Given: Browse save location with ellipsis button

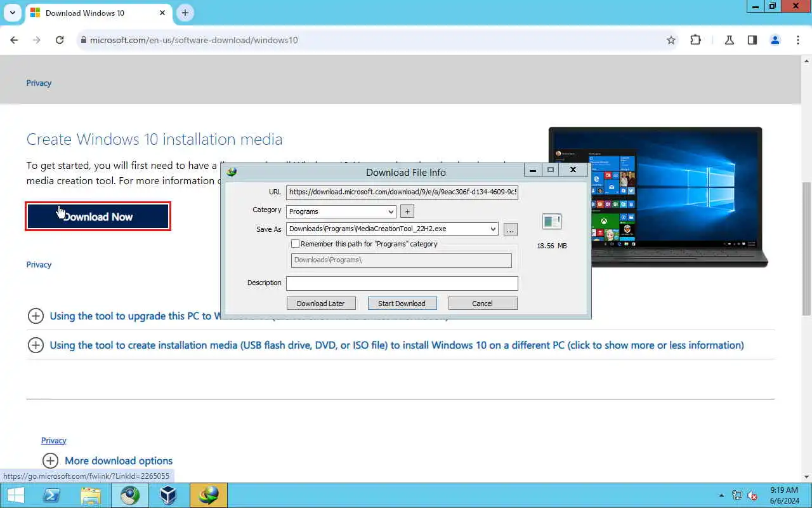Looking at the screenshot, I should click(511, 230).
